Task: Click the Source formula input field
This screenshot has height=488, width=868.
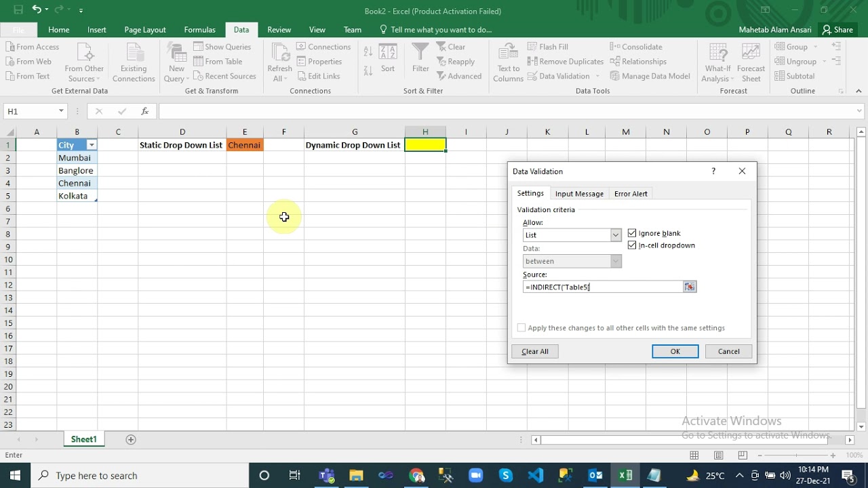Action: pyautogui.click(x=603, y=287)
